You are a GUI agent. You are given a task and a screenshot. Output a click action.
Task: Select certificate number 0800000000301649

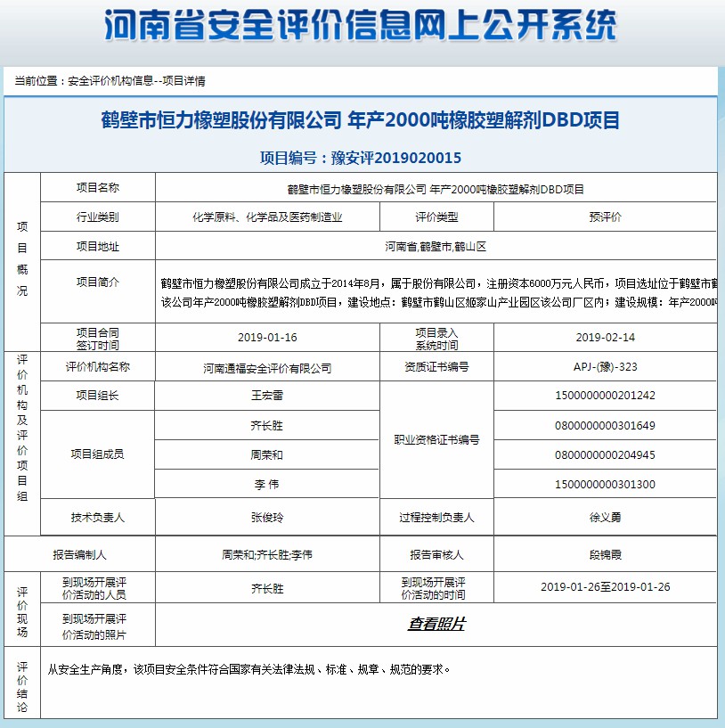(606, 426)
